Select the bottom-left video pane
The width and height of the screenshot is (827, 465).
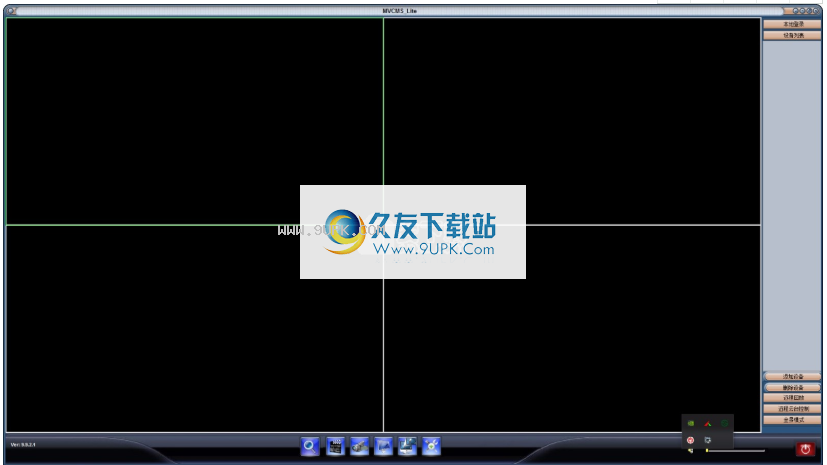click(x=195, y=329)
